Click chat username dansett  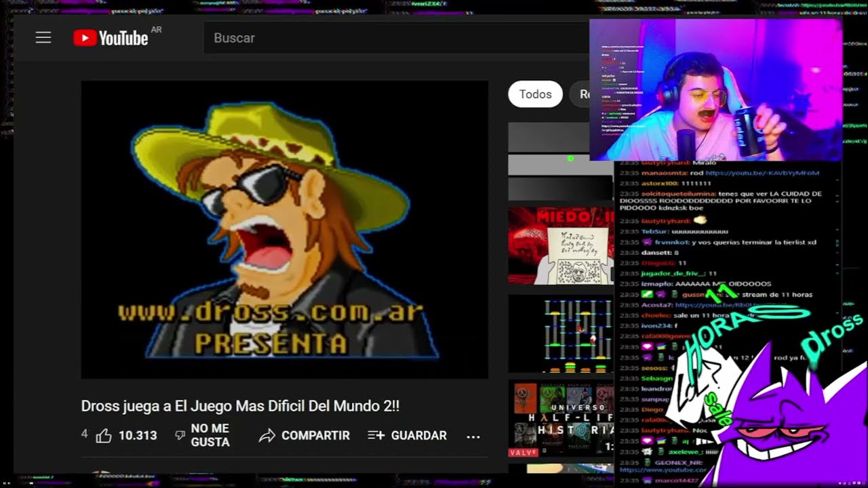656,252
